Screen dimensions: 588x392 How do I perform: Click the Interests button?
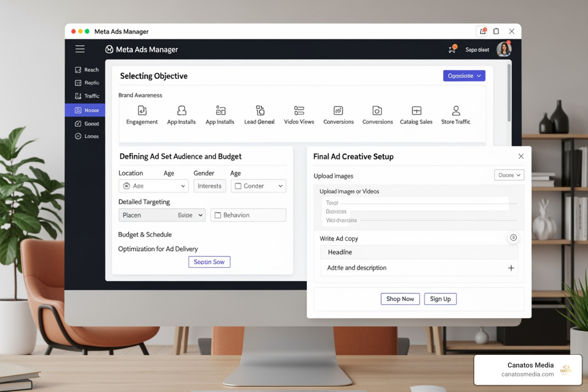coord(209,186)
